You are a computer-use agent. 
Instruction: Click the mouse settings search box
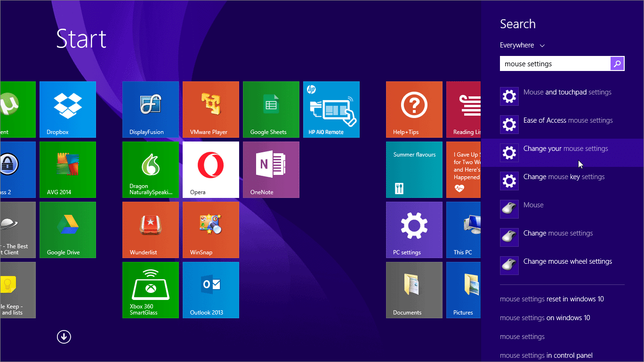point(555,64)
